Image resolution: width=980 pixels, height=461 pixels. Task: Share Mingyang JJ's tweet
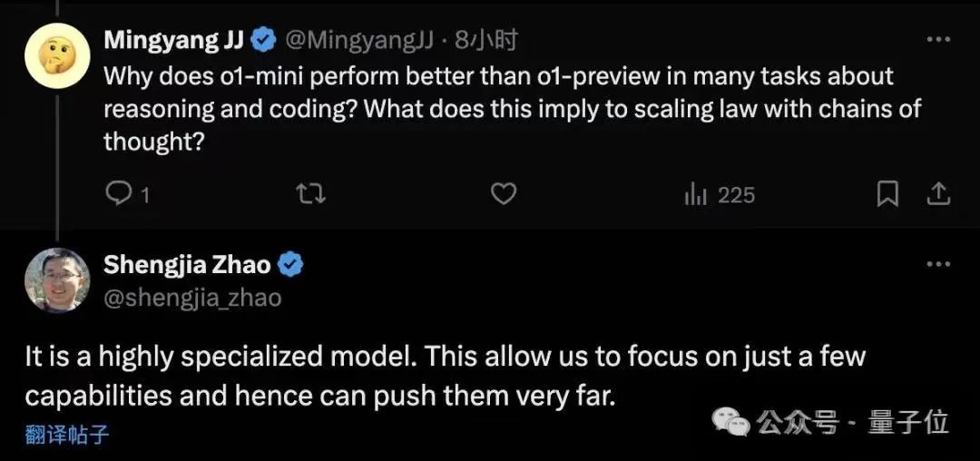point(936,194)
